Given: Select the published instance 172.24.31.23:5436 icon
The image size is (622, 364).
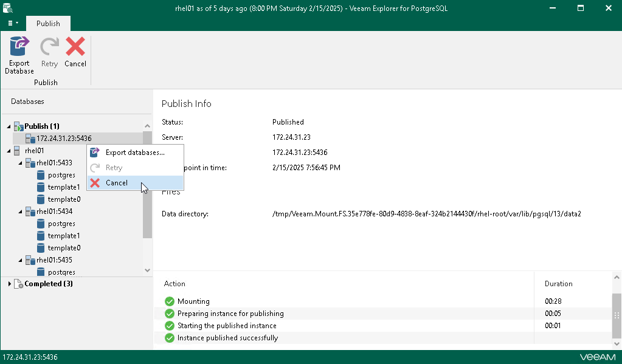Looking at the screenshot, I should [30, 139].
